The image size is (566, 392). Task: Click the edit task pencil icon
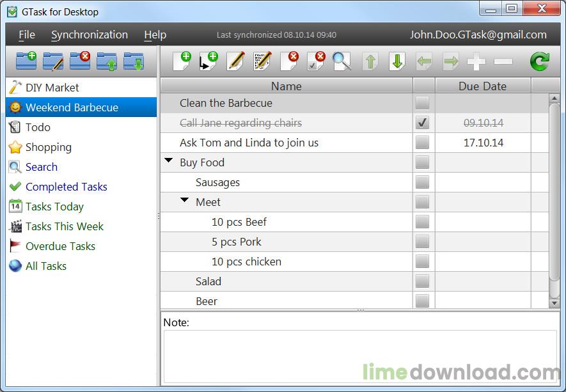tap(235, 61)
